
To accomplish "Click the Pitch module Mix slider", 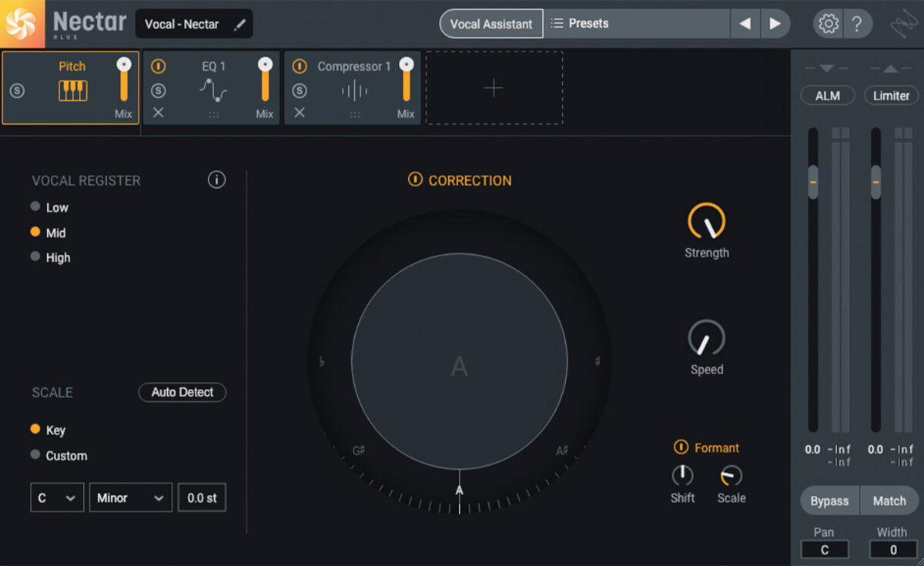I will (x=123, y=79).
